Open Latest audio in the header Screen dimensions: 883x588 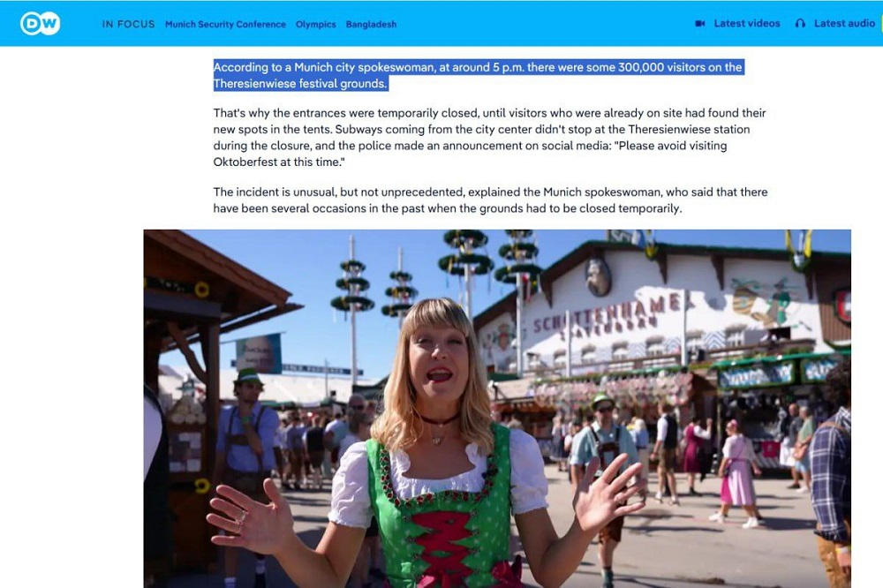(x=844, y=23)
